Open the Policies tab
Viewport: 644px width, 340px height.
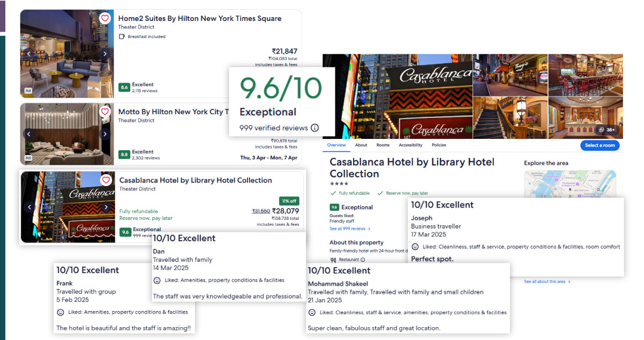(439, 145)
